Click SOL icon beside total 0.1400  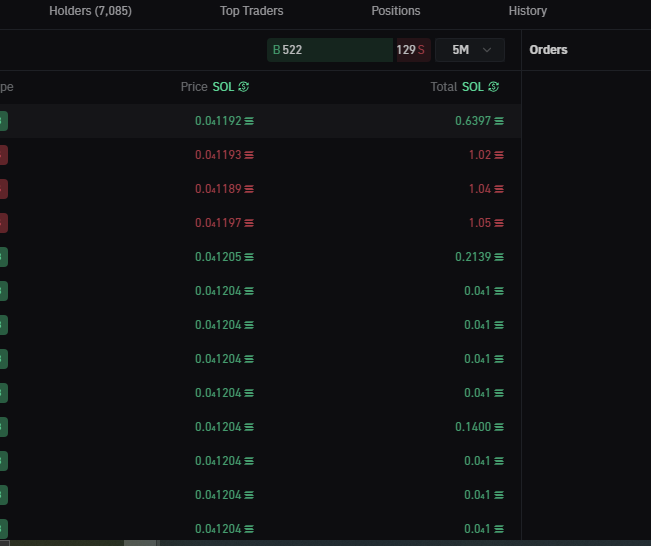point(499,427)
